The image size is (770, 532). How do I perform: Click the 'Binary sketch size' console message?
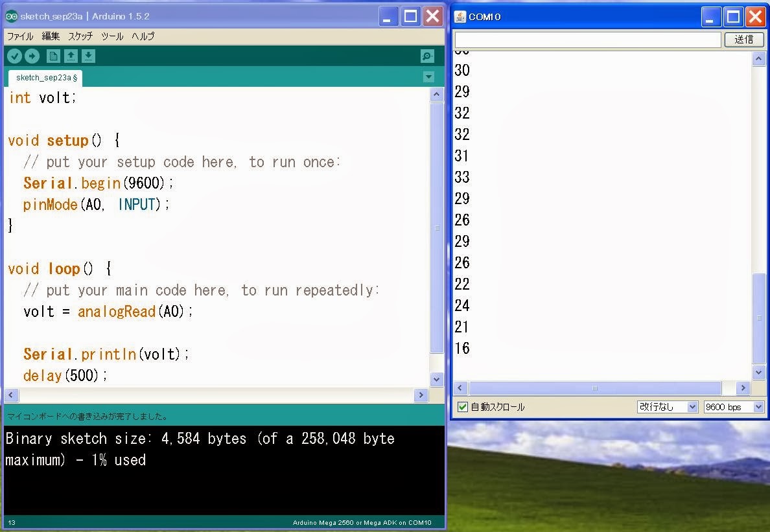tap(200, 449)
